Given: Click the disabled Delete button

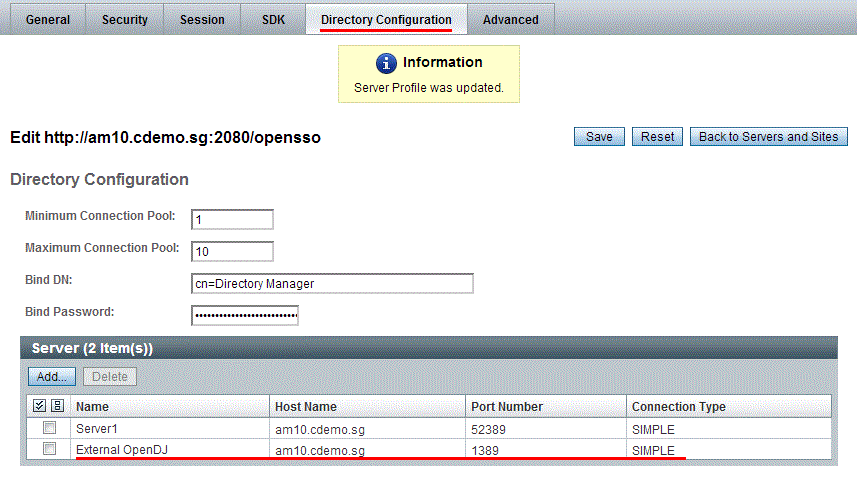Looking at the screenshot, I should pyautogui.click(x=110, y=376).
